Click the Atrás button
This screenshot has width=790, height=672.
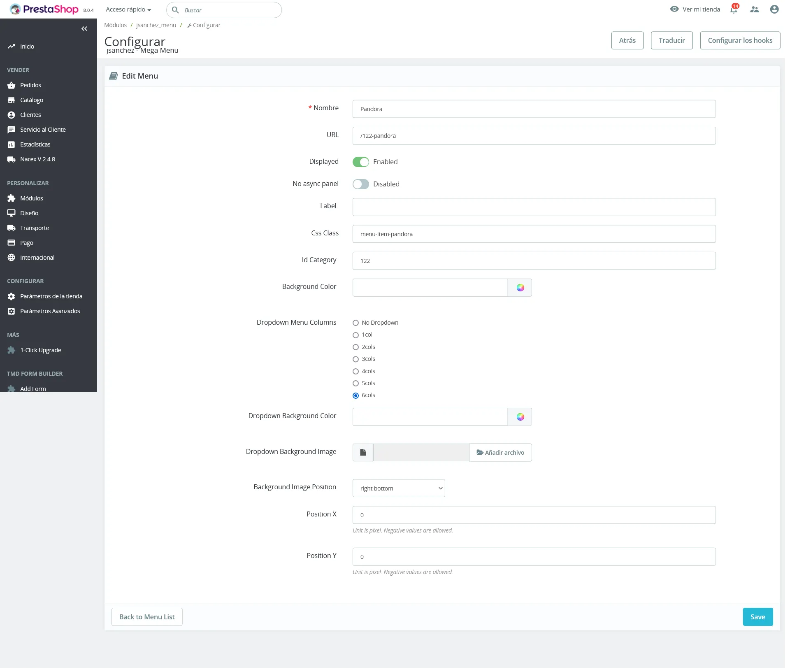pos(627,40)
